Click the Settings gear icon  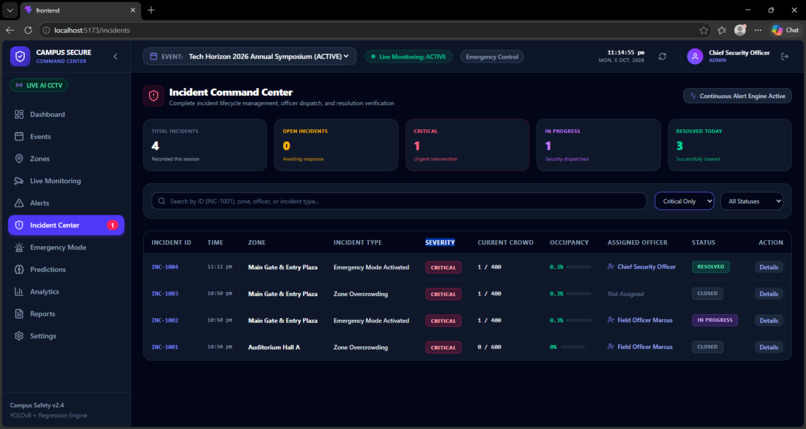19,335
